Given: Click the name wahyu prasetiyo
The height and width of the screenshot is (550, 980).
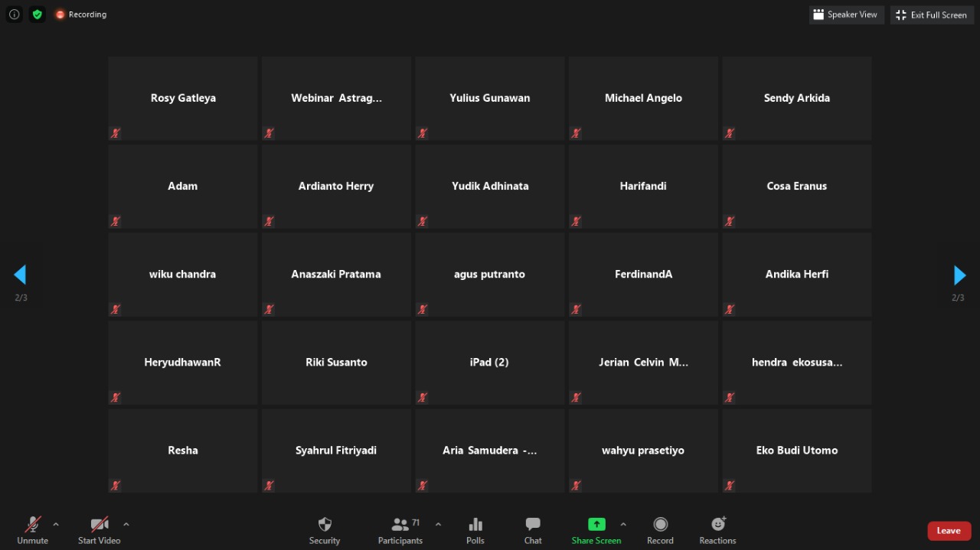Looking at the screenshot, I should (643, 451).
